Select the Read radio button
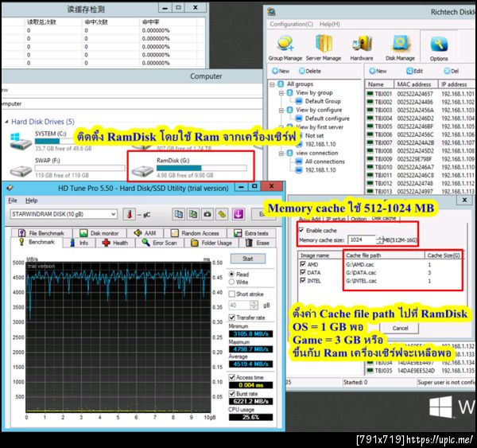 [231, 274]
